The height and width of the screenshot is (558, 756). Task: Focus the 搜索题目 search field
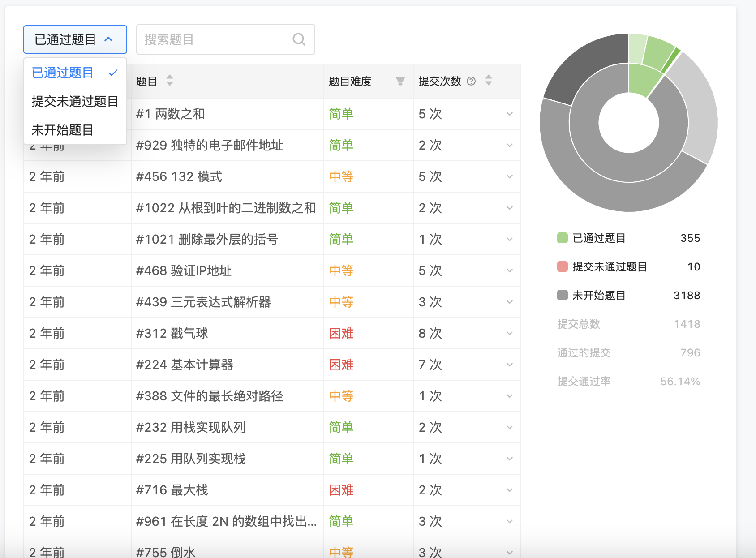point(225,39)
